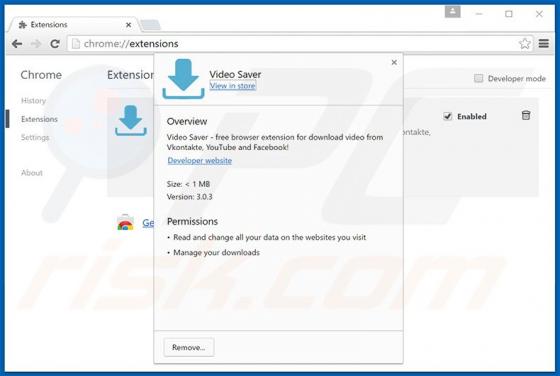Close the Extensions tab
Image resolution: width=560 pixels, height=376 pixels.
[x=129, y=25]
